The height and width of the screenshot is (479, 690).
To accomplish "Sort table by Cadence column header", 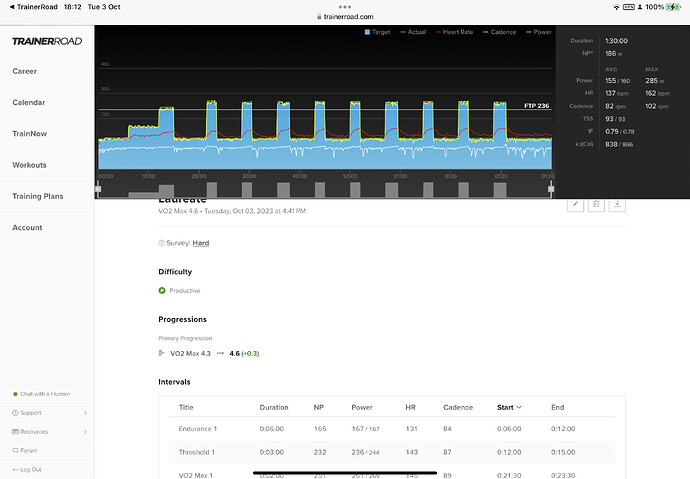I will [x=458, y=407].
